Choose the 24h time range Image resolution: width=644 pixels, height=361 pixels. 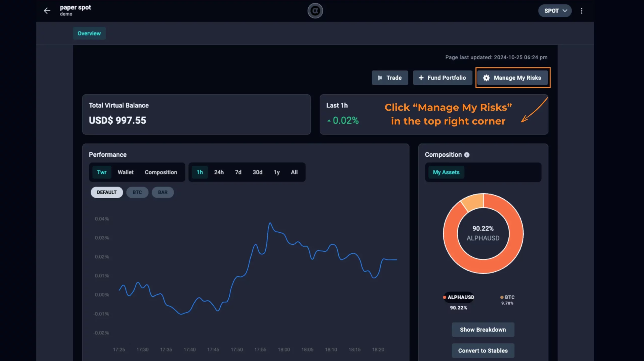click(219, 172)
